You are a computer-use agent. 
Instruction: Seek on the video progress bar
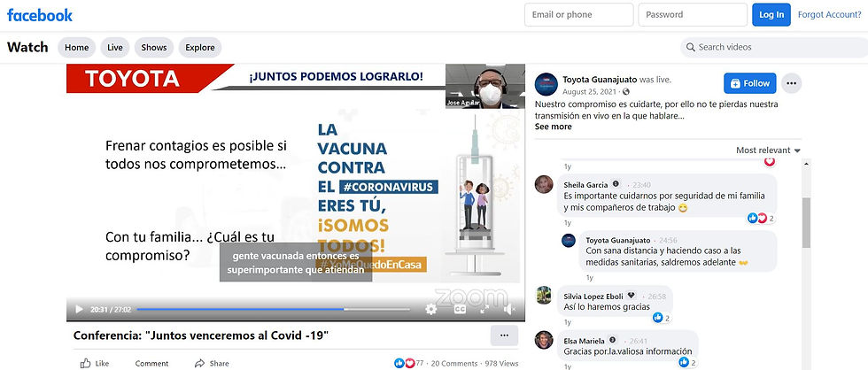(274, 309)
